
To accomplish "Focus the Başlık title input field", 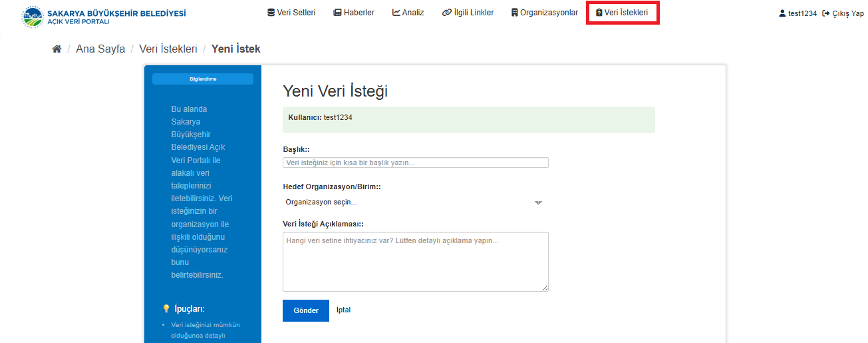I will pos(415,163).
